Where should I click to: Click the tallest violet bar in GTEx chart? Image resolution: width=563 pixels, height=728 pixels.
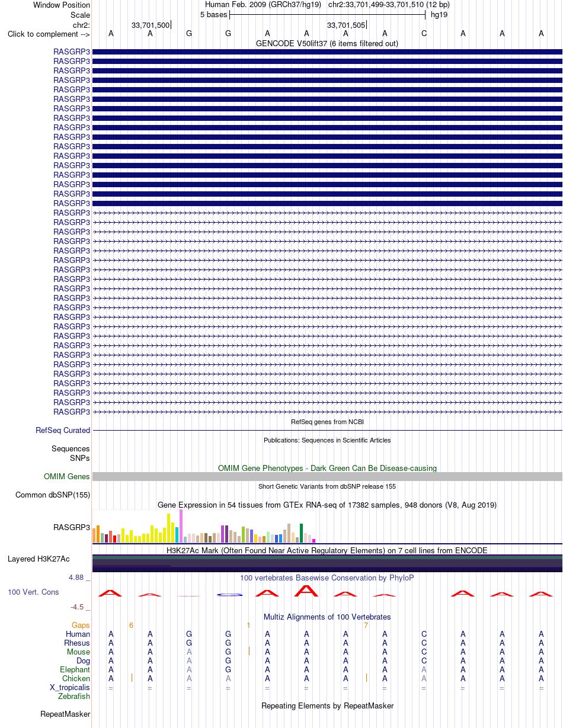[x=181, y=526]
